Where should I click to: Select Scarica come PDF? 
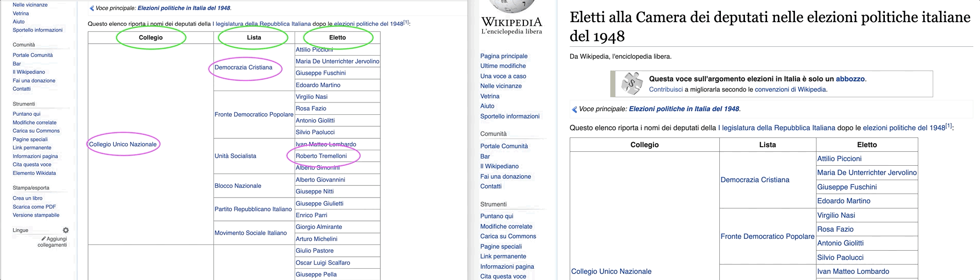(x=34, y=207)
